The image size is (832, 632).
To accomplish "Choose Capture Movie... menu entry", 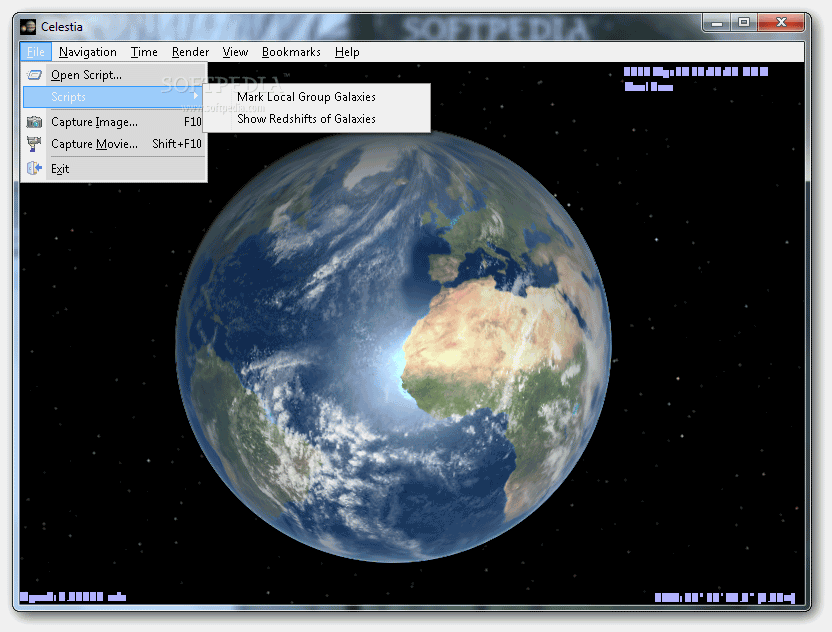I will pos(114,144).
